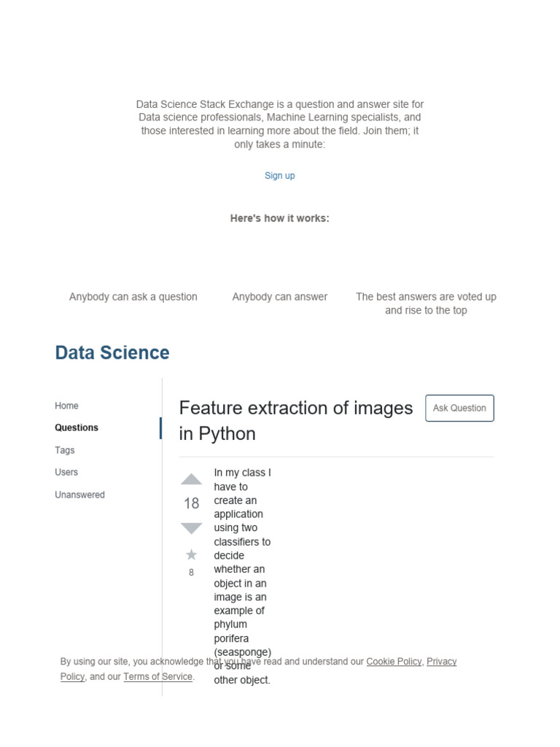Viewport: 560px width, 747px height.
Task: Go to Home in the sidebar
Action: pyautogui.click(x=66, y=406)
